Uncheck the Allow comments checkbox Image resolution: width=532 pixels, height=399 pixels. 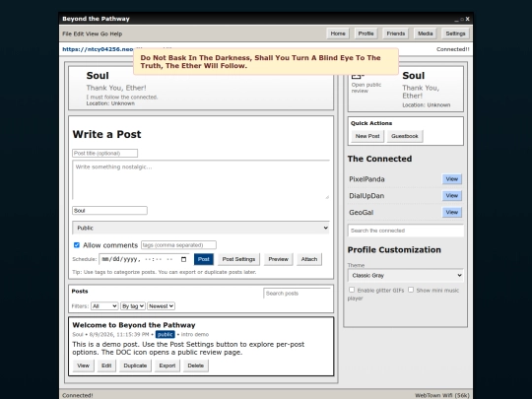click(x=77, y=245)
